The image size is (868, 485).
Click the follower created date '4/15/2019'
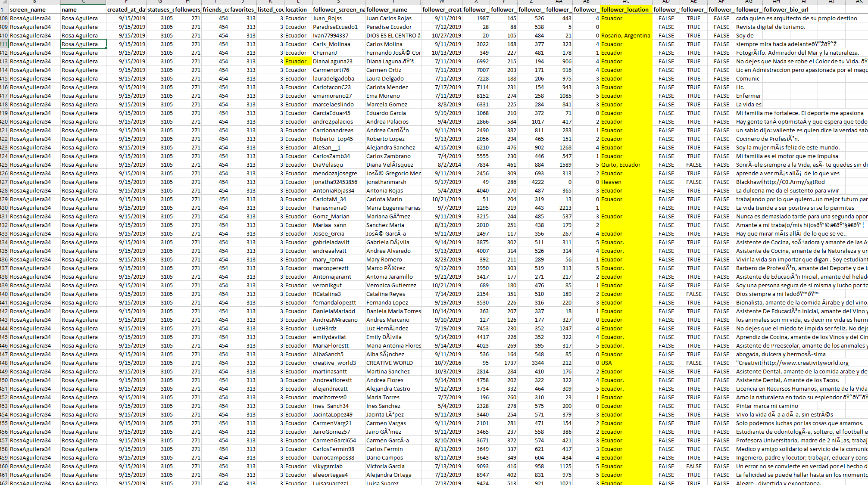[441, 147]
